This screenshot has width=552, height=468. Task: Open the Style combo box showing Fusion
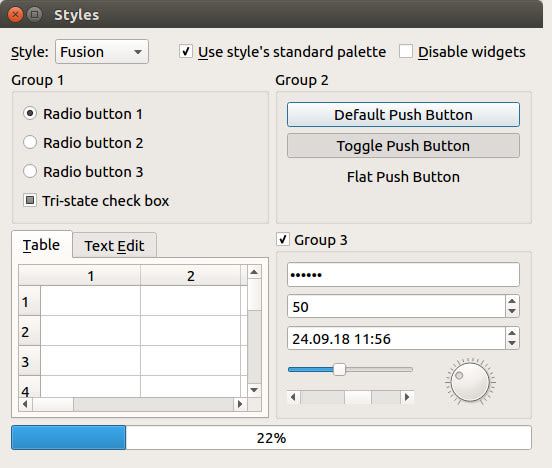(x=102, y=52)
